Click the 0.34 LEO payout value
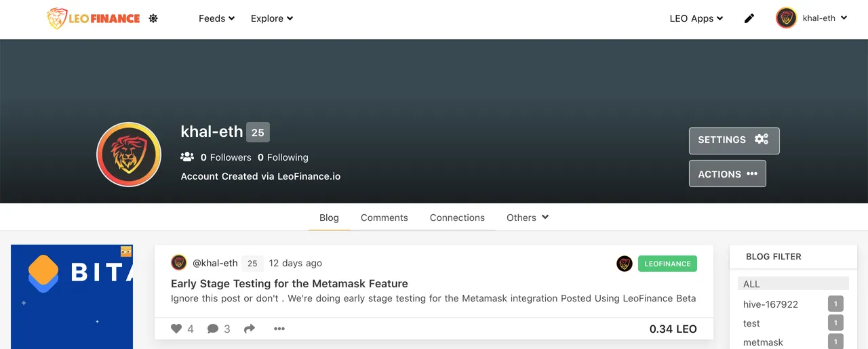This screenshot has height=349, width=868. pos(673,329)
